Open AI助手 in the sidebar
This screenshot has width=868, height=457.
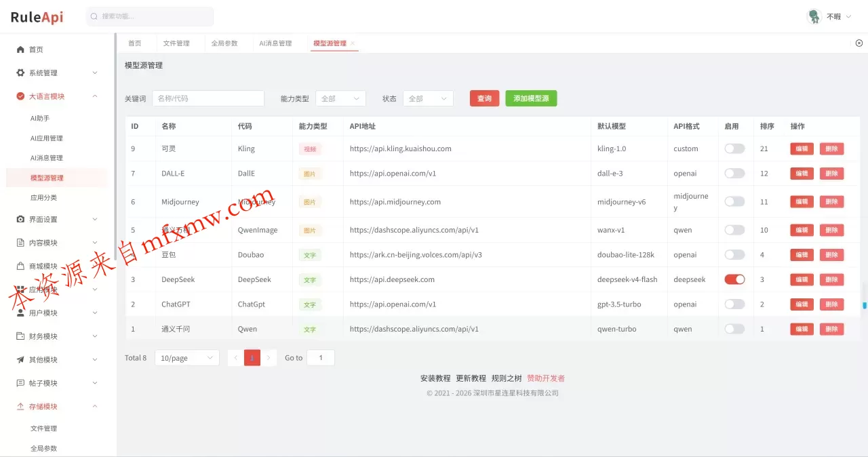tap(40, 118)
